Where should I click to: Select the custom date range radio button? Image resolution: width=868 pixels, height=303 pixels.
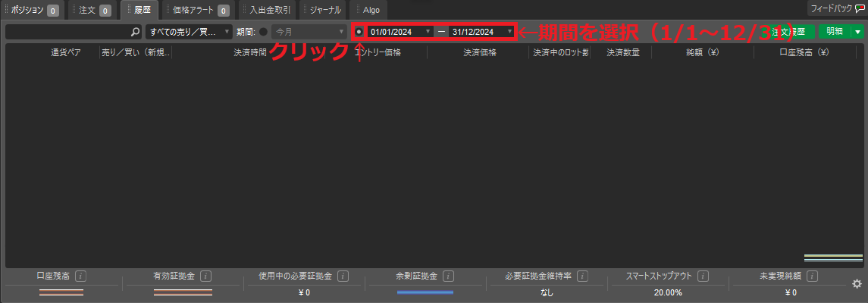point(359,32)
